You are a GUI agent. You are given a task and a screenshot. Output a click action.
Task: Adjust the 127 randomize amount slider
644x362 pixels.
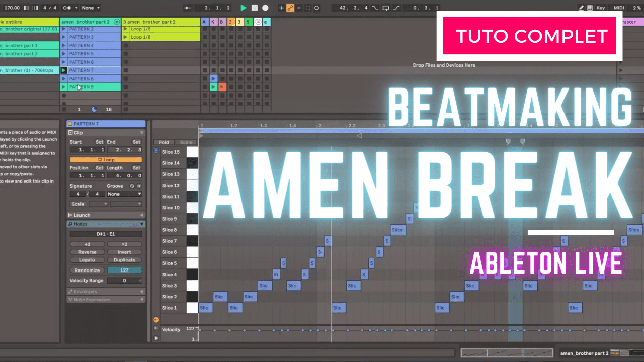coord(124,270)
